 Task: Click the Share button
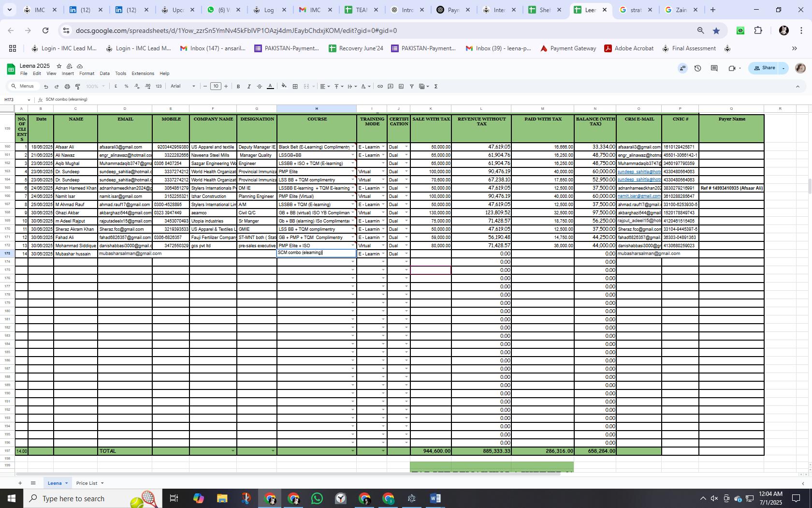point(765,68)
